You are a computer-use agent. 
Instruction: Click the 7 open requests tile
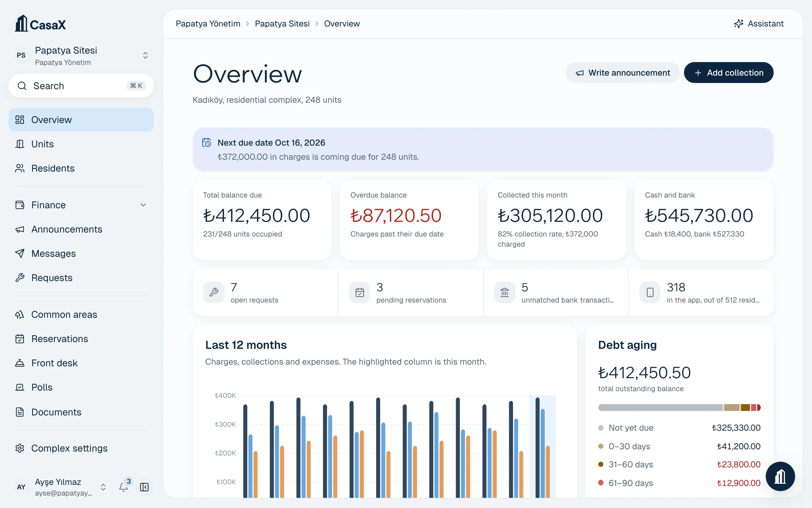265,292
